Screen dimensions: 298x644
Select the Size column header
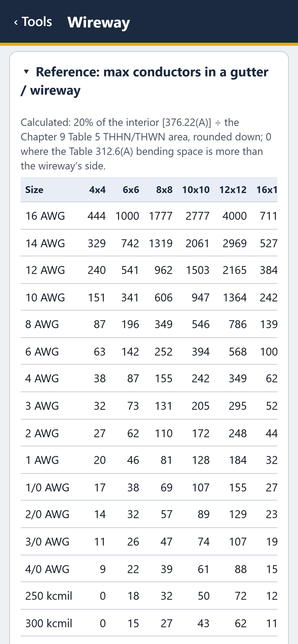click(34, 190)
